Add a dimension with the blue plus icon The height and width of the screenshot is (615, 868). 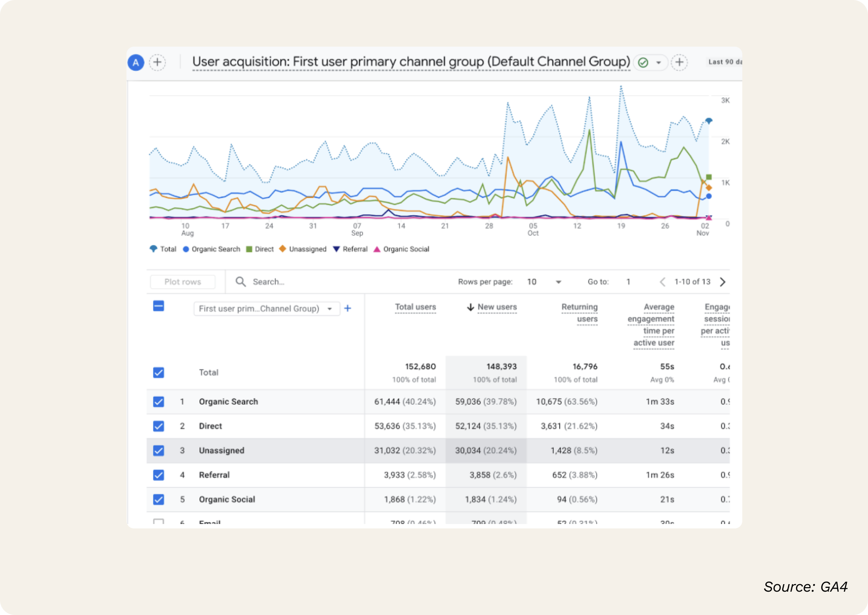click(x=347, y=309)
